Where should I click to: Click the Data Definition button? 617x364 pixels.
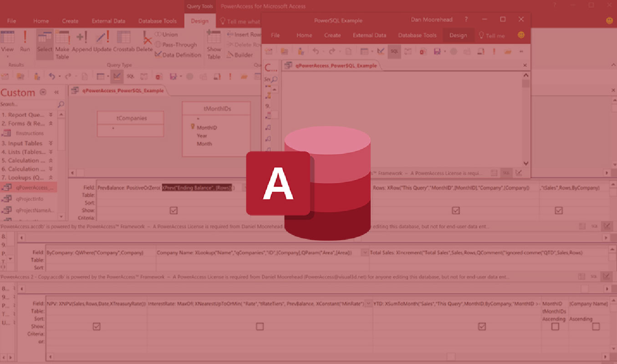[178, 55]
